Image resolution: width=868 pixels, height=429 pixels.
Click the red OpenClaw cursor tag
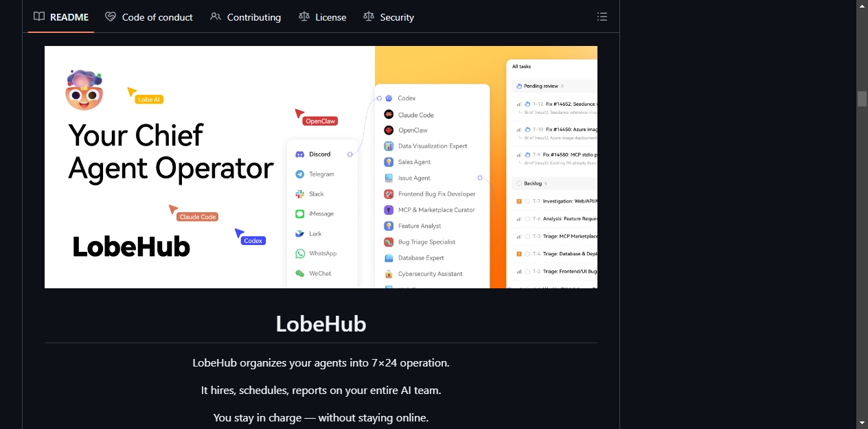click(320, 121)
